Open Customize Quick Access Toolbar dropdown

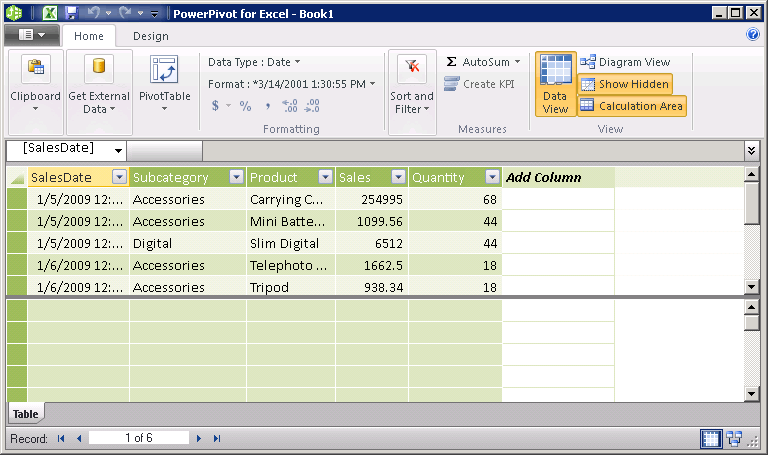(154, 14)
